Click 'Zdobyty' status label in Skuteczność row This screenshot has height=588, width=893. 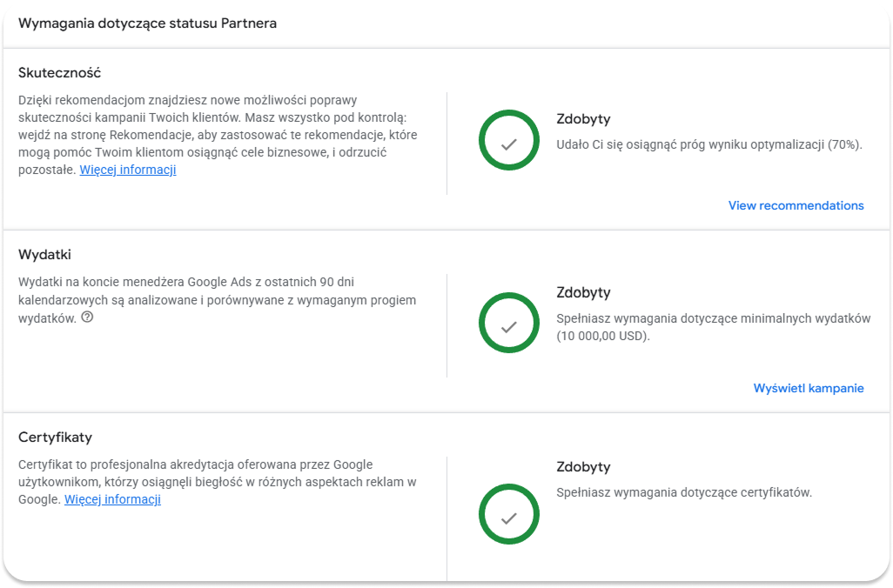pos(583,119)
